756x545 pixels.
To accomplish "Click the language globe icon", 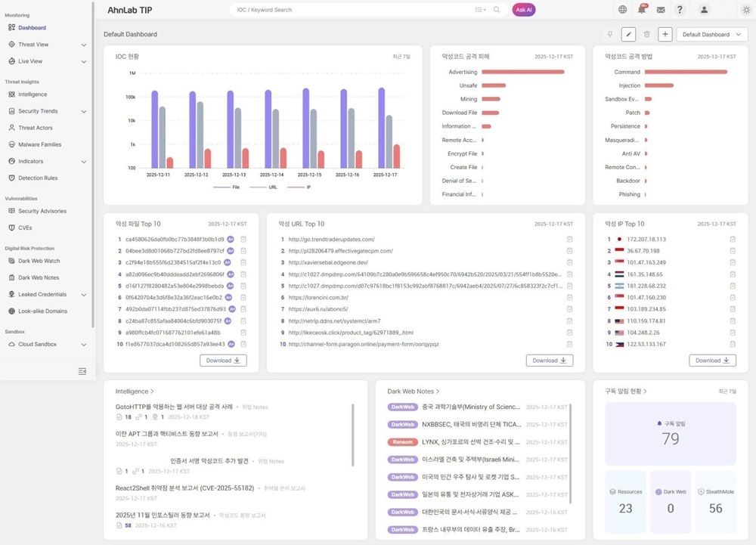I will point(622,10).
